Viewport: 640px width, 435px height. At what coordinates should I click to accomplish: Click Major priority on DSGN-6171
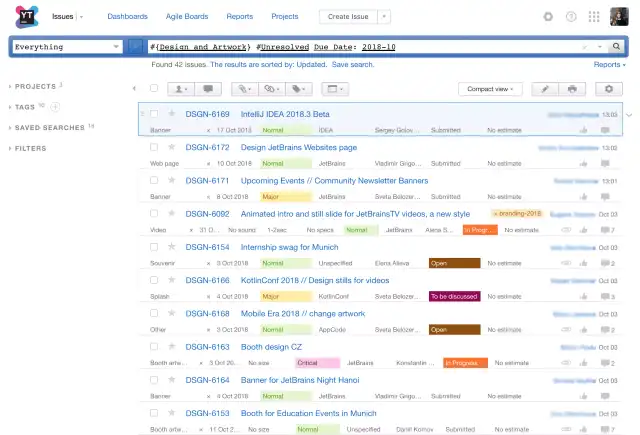286,197
